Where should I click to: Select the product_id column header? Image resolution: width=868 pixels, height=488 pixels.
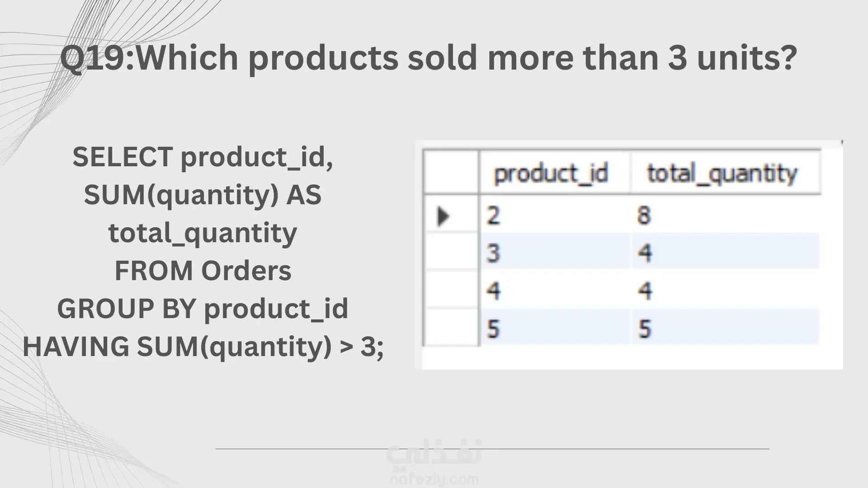(551, 174)
